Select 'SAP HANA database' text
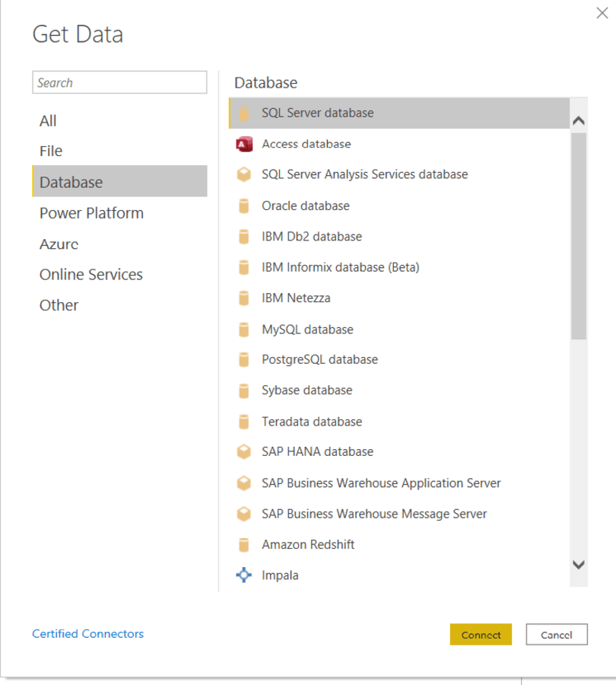This screenshot has height=685, width=616. (x=317, y=451)
